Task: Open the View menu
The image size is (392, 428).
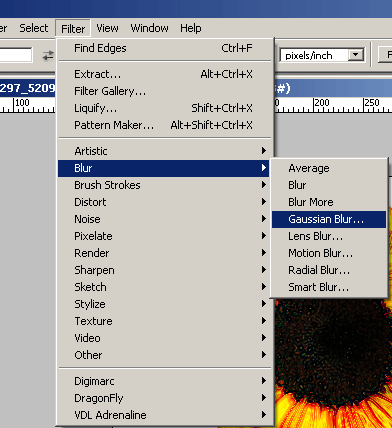Action: coord(107,28)
